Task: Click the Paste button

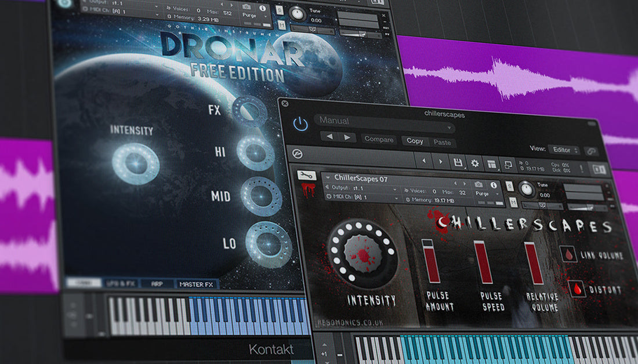Action: [x=442, y=143]
